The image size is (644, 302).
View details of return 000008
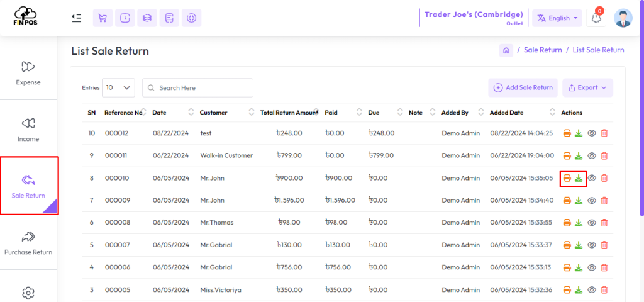click(x=591, y=223)
